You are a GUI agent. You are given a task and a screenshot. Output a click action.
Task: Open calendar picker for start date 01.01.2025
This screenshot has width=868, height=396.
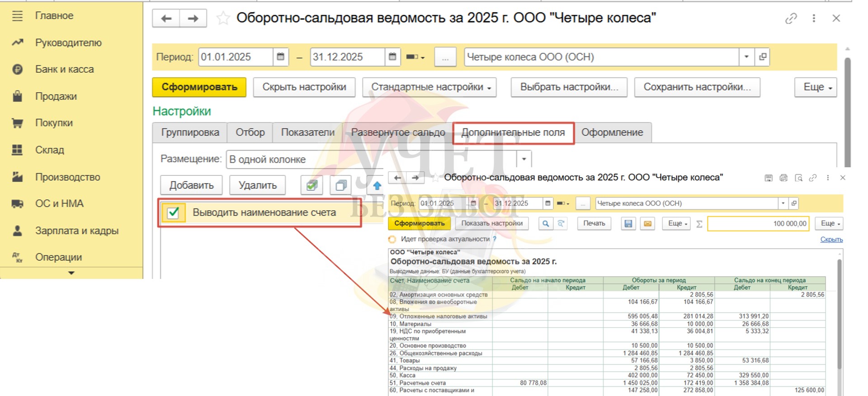(280, 57)
